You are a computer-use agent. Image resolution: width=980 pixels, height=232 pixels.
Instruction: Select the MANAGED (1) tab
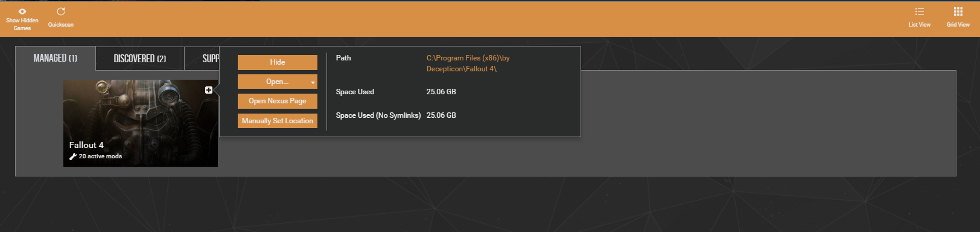point(55,58)
